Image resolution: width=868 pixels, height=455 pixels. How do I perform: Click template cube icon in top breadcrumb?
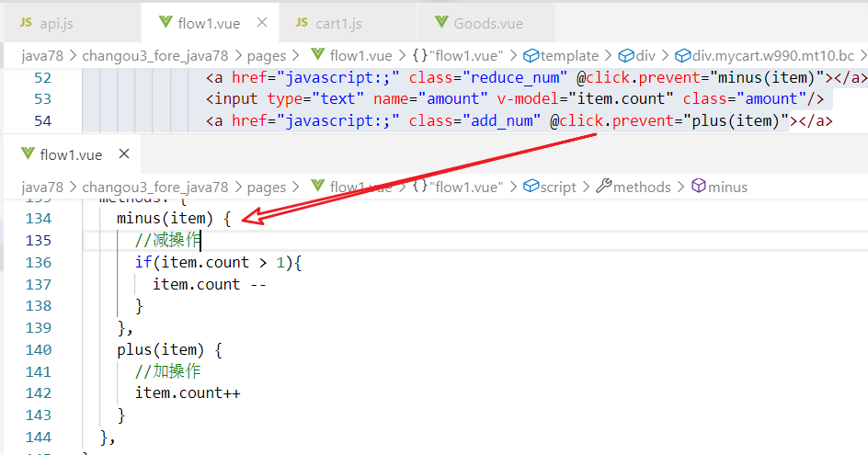click(x=531, y=55)
